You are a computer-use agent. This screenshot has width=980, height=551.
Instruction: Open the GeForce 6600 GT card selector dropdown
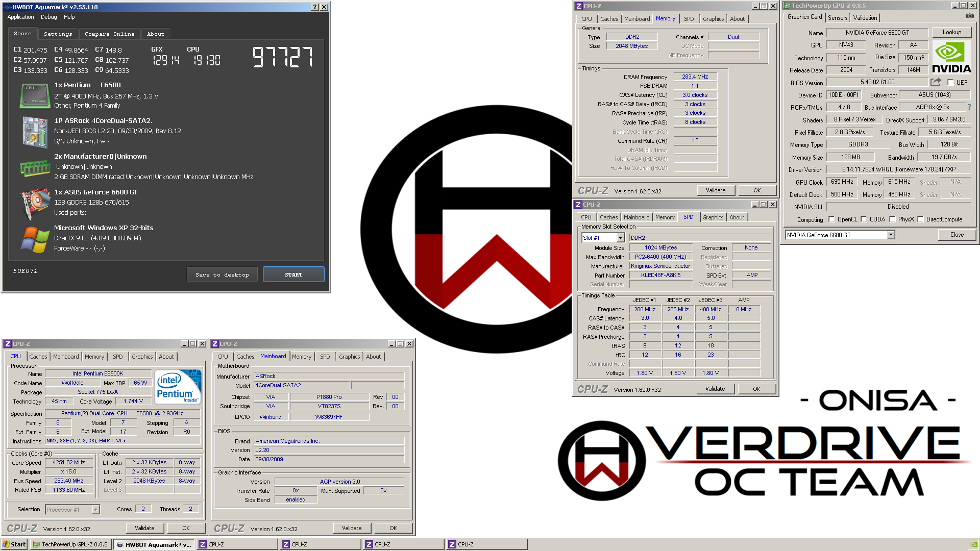tap(891, 235)
